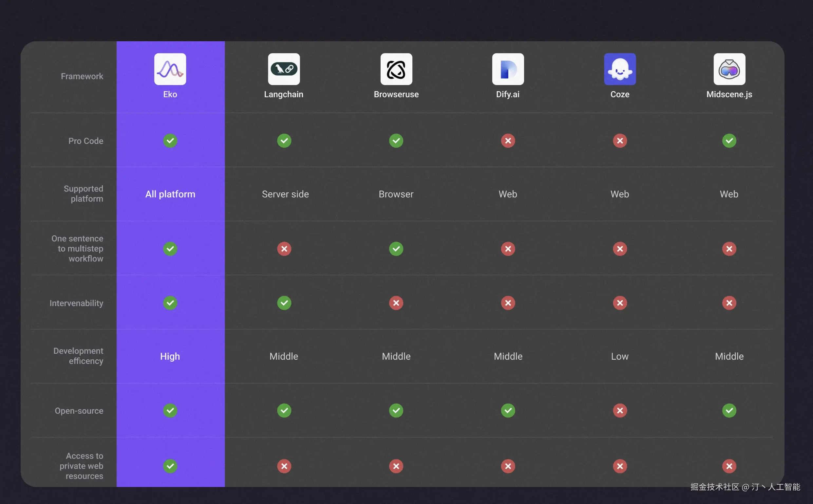Click the Langchain parrot logo
Viewport: 813px width, 504px height.
point(284,69)
